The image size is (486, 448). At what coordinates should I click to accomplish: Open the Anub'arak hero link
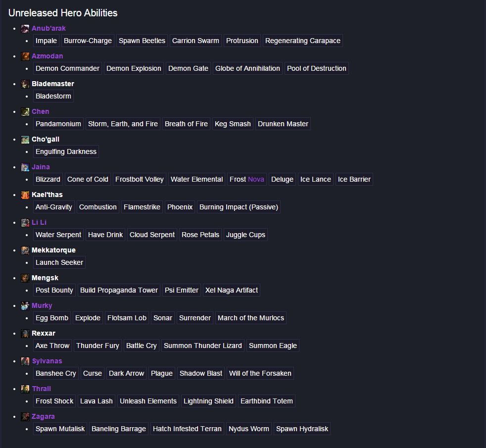click(49, 28)
